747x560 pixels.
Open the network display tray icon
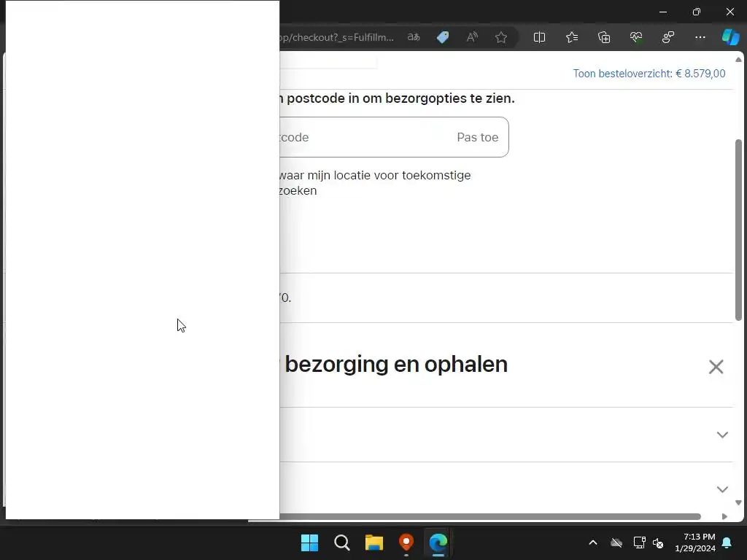point(639,542)
